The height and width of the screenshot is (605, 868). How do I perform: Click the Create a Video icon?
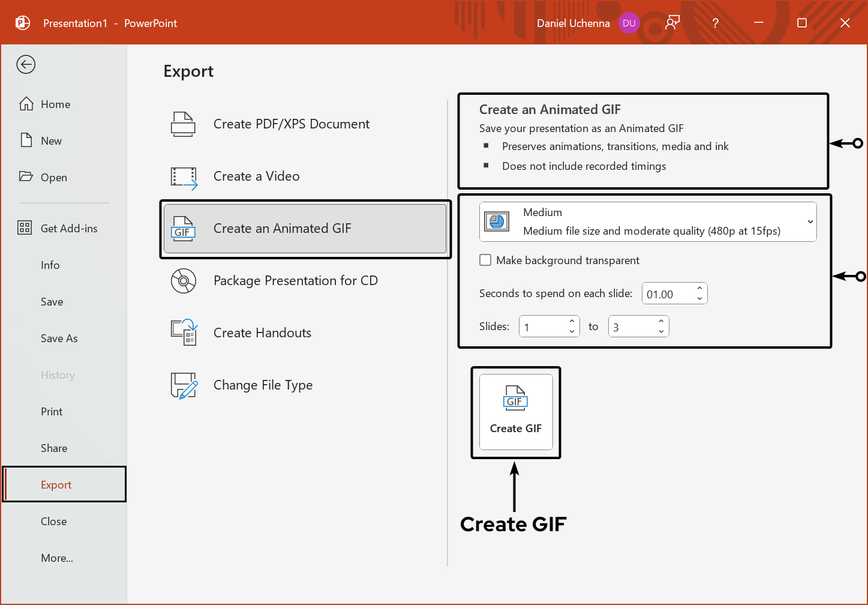coord(183,176)
